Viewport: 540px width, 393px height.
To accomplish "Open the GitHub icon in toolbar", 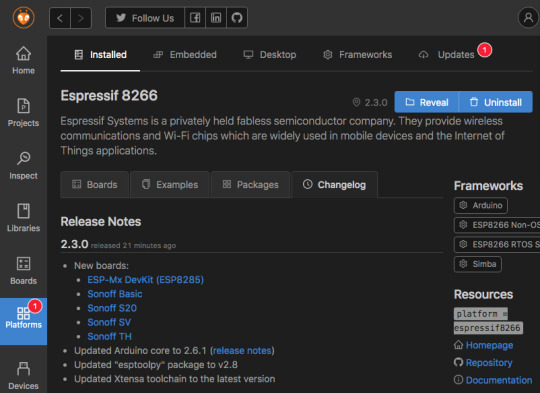I will click(237, 18).
